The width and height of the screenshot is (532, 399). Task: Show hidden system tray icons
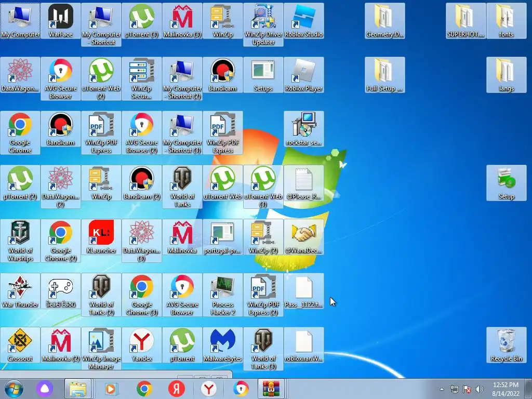[x=442, y=389]
